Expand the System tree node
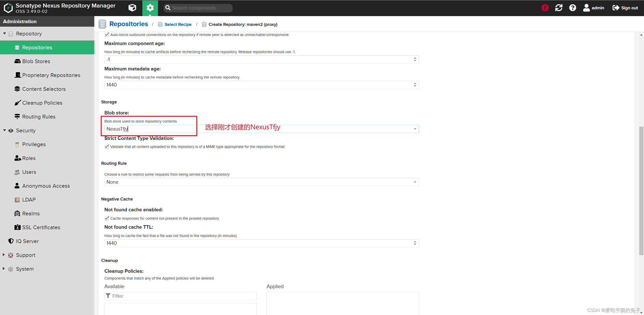This screenshot has width=644, height=315. [x=4, y=269]
